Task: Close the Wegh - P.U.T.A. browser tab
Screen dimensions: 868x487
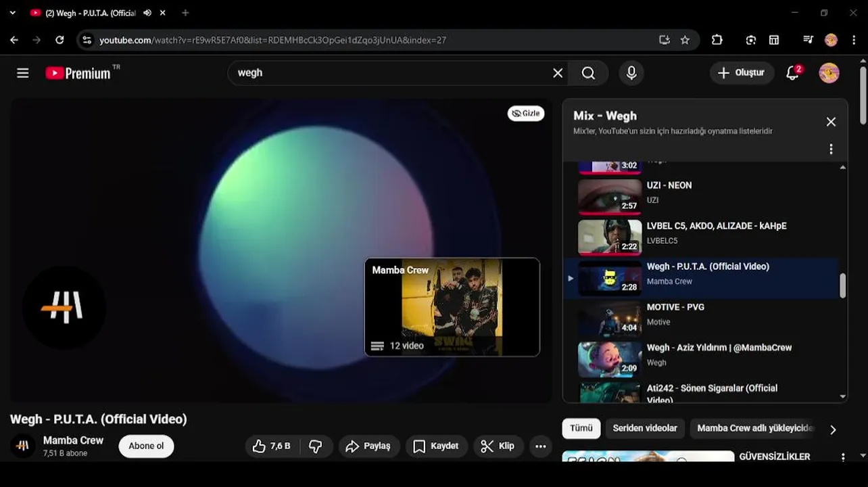Action: [x=162, y=13]
